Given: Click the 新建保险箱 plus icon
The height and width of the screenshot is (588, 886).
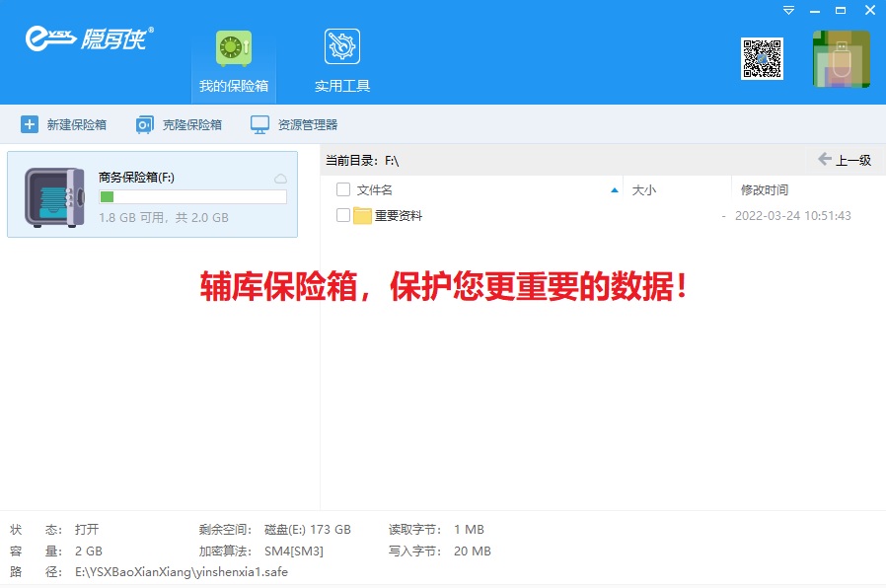Looking at the screenshot, I should [30, 125].
